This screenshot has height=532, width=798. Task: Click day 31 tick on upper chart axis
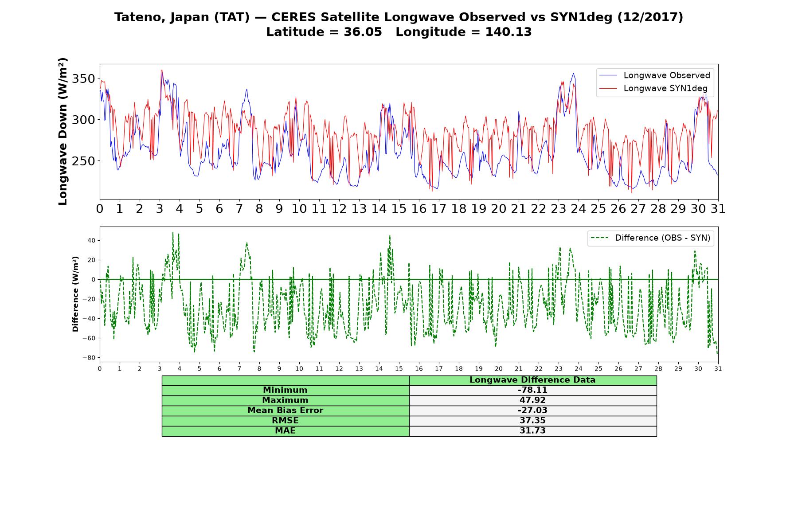click(718, 208)
